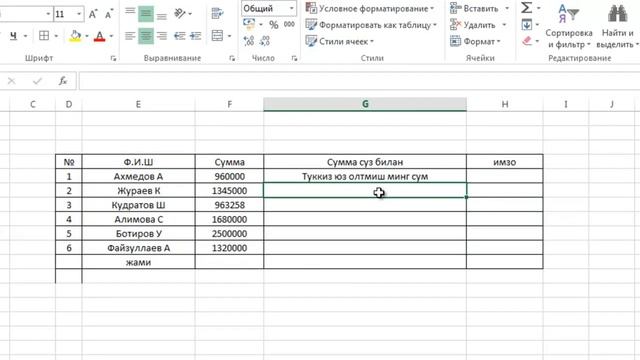
Task: Toggle center horizontal alignment
Action: pyautogui.click(x=146, y=36)
